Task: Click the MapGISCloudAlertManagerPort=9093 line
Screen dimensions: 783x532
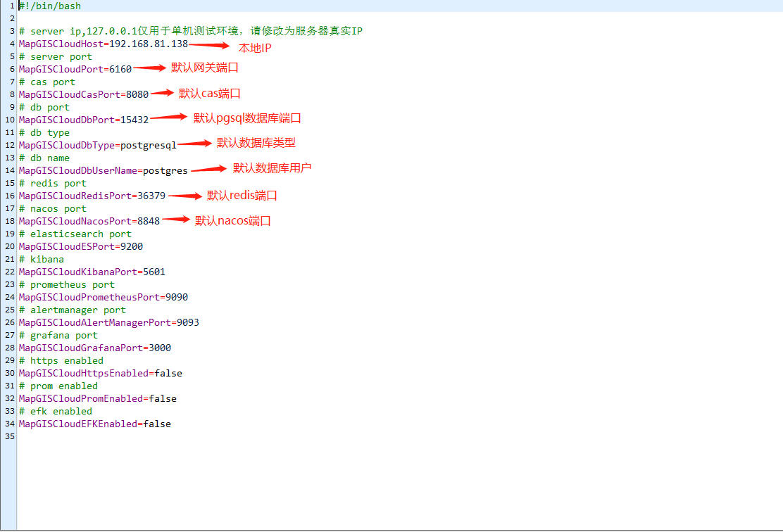Action: point(109,322)
